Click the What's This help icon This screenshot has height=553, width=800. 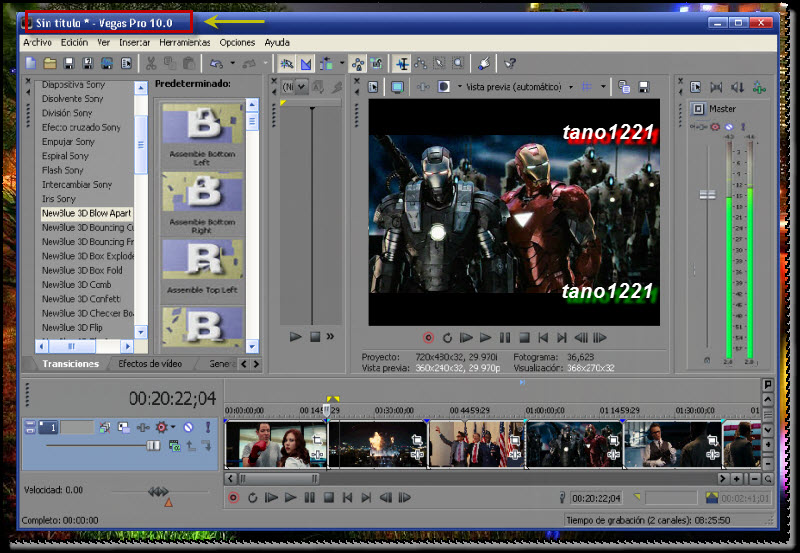(510, 63)
